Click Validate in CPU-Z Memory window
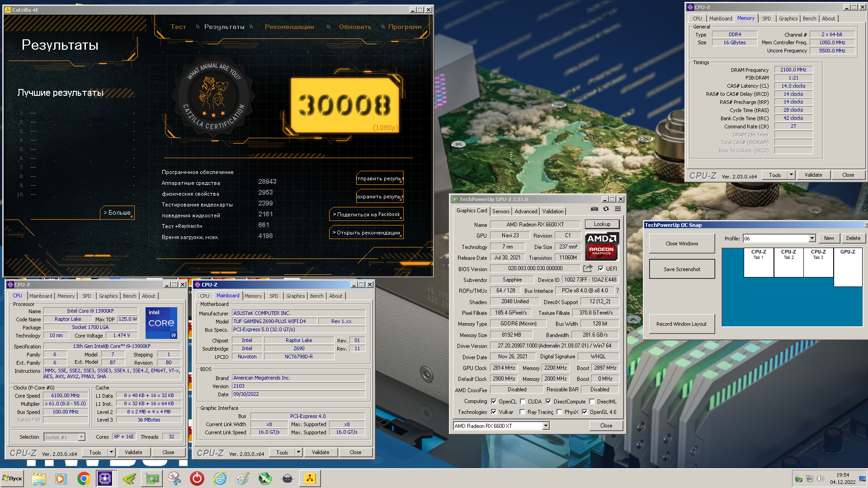The width and height of the screenshot is (868, 488). coord(813,175)
